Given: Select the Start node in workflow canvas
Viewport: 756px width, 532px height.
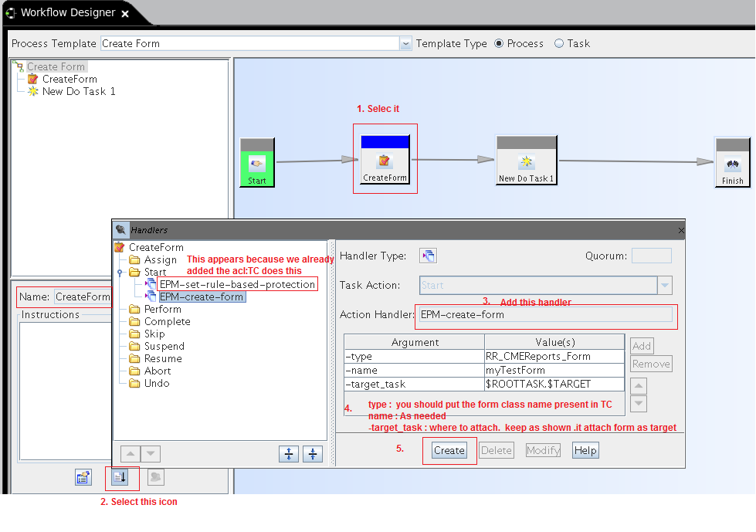Looking at the screenshot, I should [x=257, y=162].
